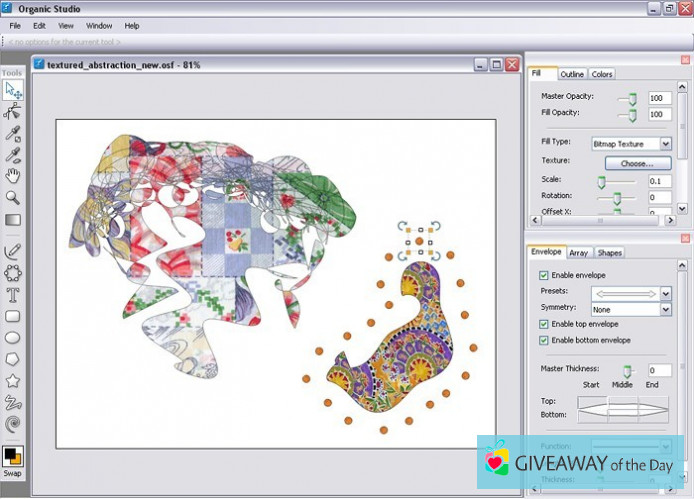This screenshot has width=694, height=499.
Task: Uncheck Enable bottom envelope
Action: tap(544, 341)
